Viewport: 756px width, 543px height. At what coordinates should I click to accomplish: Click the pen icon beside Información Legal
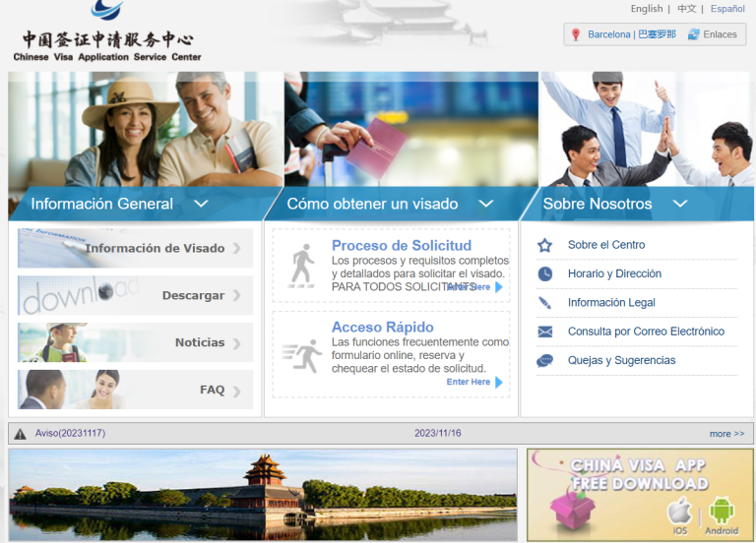pyautogui.click(x=544, y=303)
